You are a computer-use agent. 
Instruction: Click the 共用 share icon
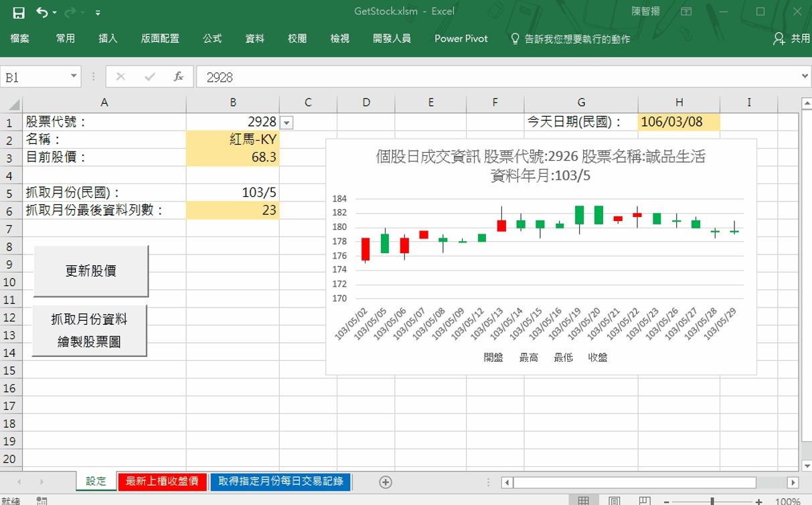pyautogui.click(x=791, y=39)
